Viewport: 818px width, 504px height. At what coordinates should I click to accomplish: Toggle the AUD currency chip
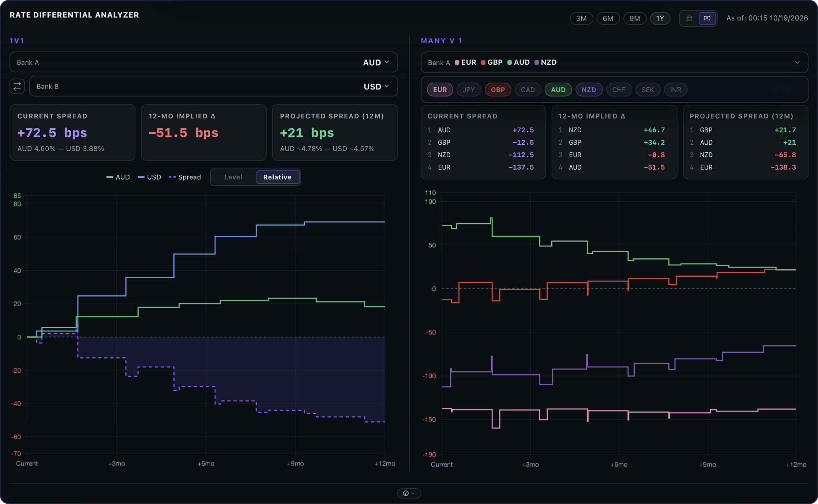[x=558, y=90]
